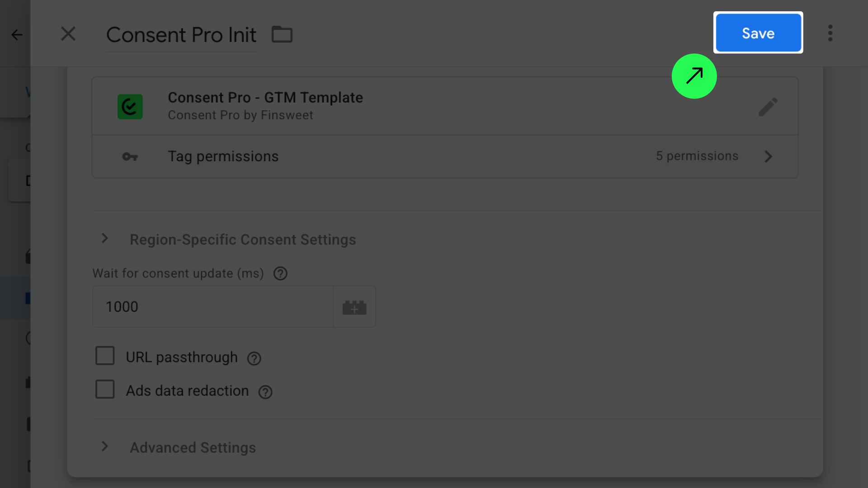The height and width of the screenshot is (488, 868).
Task: Click the folder icon beside tag name
Action: coord(282,34)
